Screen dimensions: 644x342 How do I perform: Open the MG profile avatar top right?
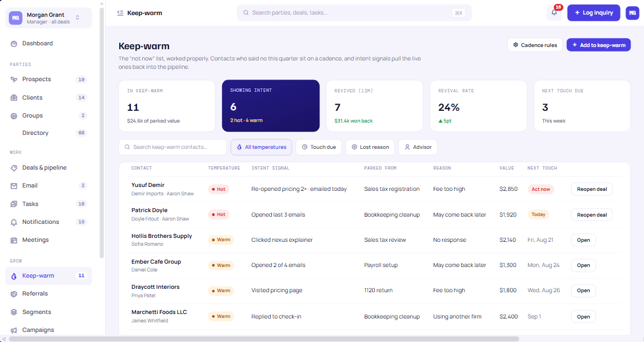[x=632, y=13]
